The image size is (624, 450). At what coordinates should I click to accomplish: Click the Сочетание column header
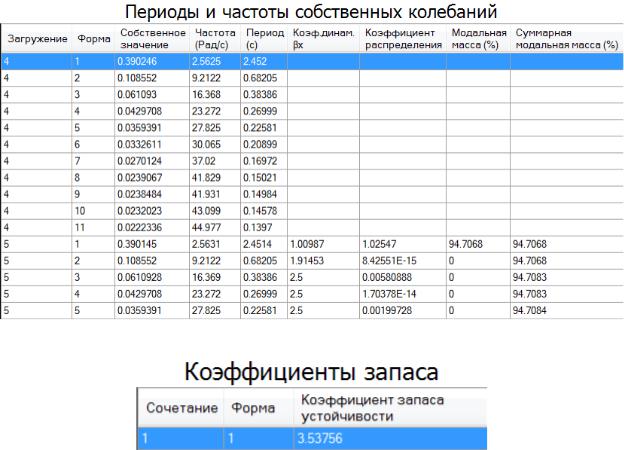point(181,408)
